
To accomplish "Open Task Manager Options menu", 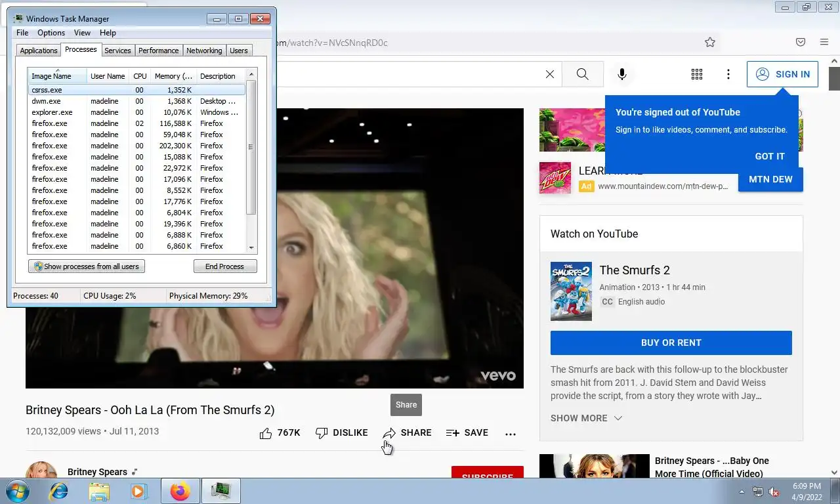I will click(51, 33).
